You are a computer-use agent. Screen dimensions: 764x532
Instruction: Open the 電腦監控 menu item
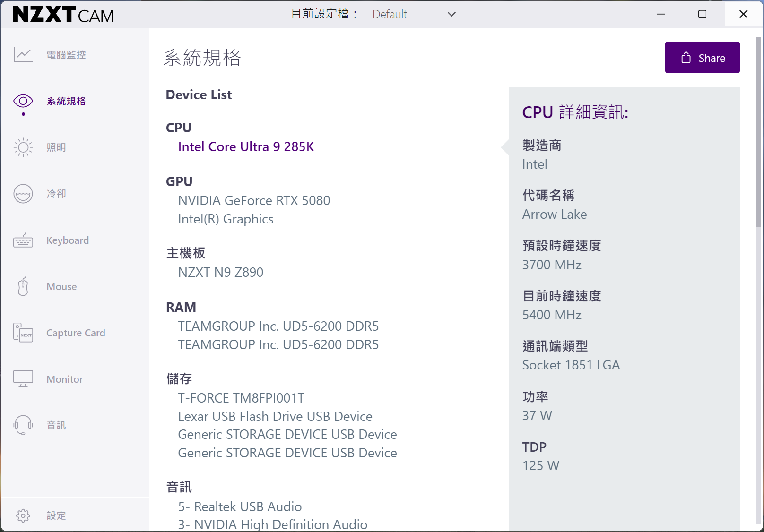tap(66, 55)
